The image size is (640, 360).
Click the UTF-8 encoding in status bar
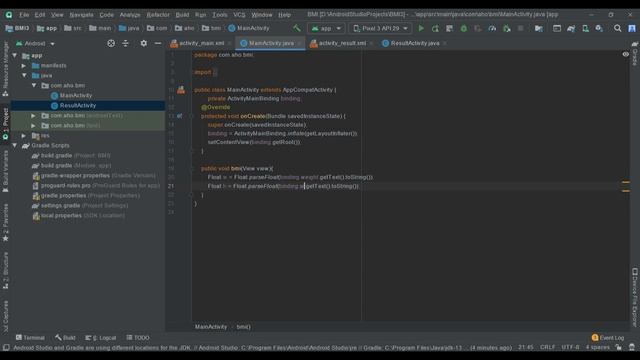point(570,347)
